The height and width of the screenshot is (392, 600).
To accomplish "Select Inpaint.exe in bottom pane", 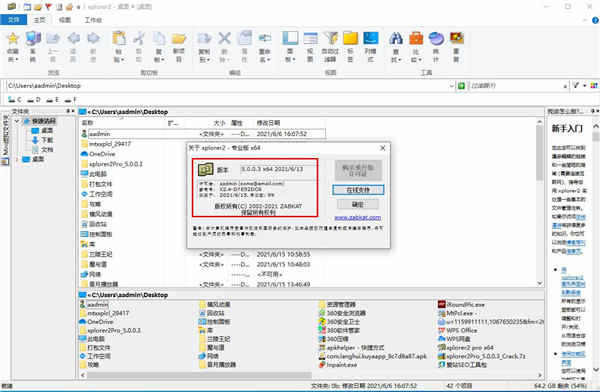I will coord(338,365).
